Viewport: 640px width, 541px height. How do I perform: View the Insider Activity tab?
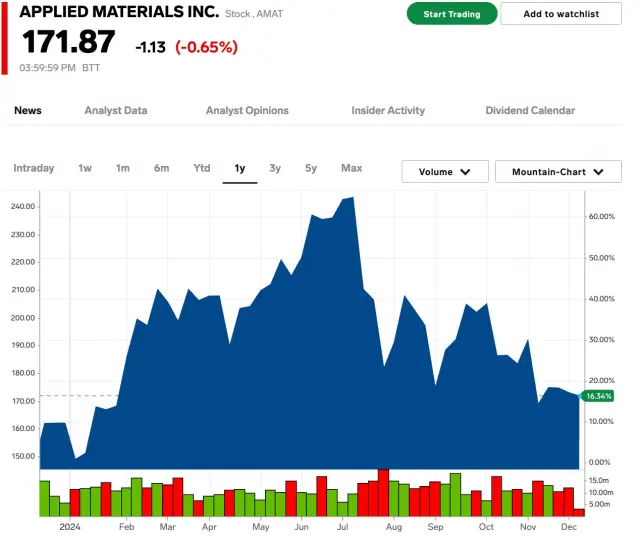coord(388,111)
